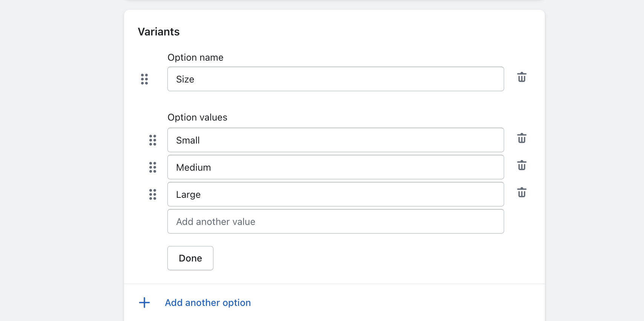Click the Option values label
The width and height of the screenshot is (644, 321).
(197, 118)
